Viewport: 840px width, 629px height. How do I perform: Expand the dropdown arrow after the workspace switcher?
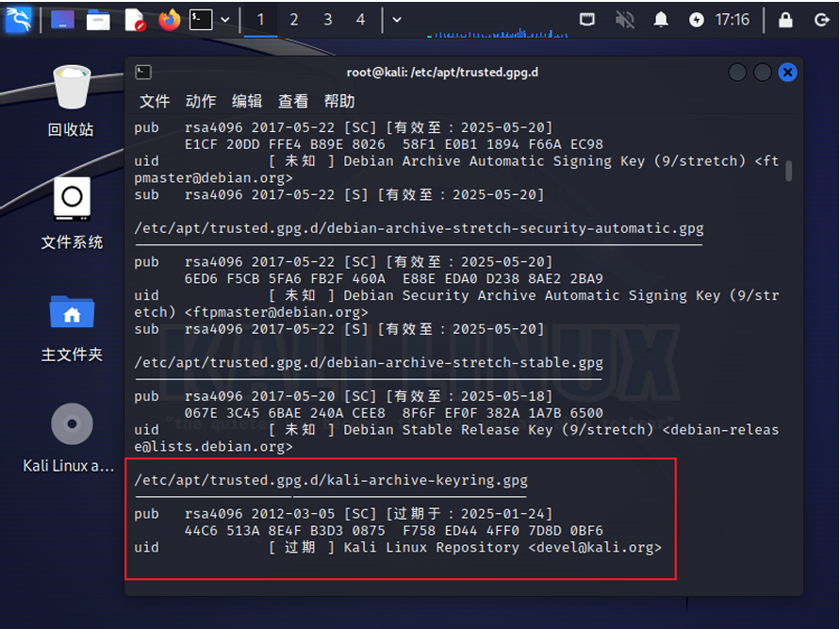click(x=397, y=20)
